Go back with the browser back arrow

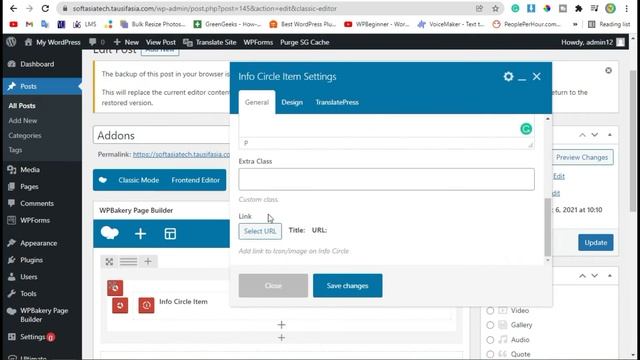(13, 8)
